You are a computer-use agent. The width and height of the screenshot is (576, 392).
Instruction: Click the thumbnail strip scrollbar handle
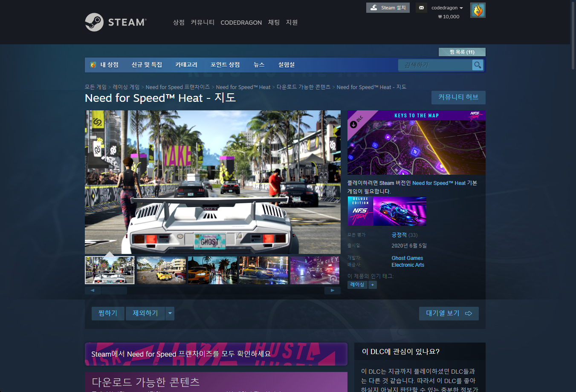point(114,291)
